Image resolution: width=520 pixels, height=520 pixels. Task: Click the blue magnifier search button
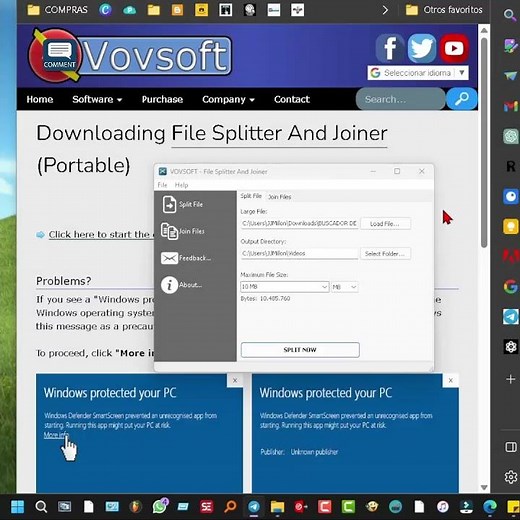(x=462, y=99)
